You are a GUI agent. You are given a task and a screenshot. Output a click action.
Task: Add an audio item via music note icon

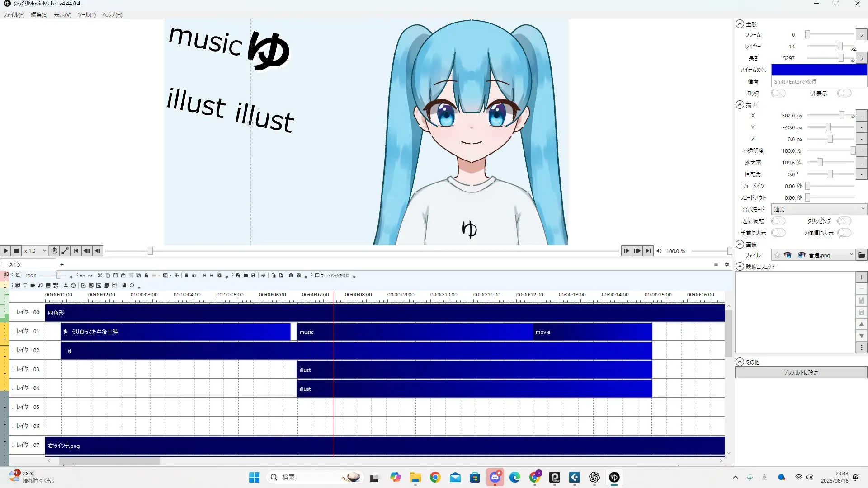(40, 285)
